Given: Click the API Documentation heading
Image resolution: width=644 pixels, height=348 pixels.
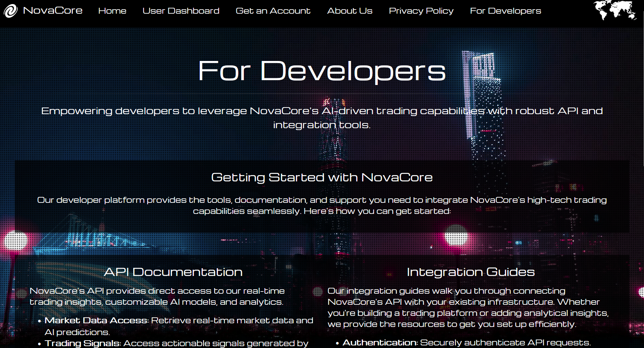Looking at the screenshot, I should point(173,272).
